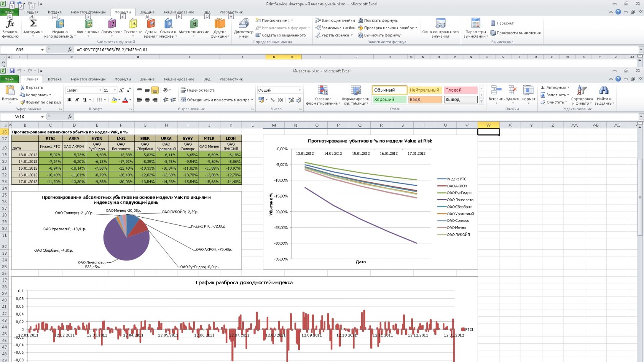The height and width of the screenshot is (362, 644).
Task: Toggle italic К formatting
Action: tap(77, 100)
